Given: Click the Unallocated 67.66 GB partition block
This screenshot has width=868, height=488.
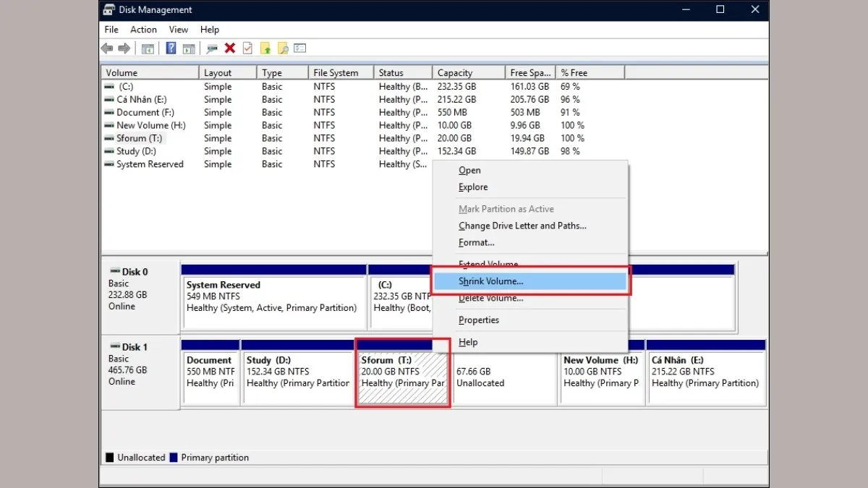Looking at the screenshot, I should (x=504, y=375).
